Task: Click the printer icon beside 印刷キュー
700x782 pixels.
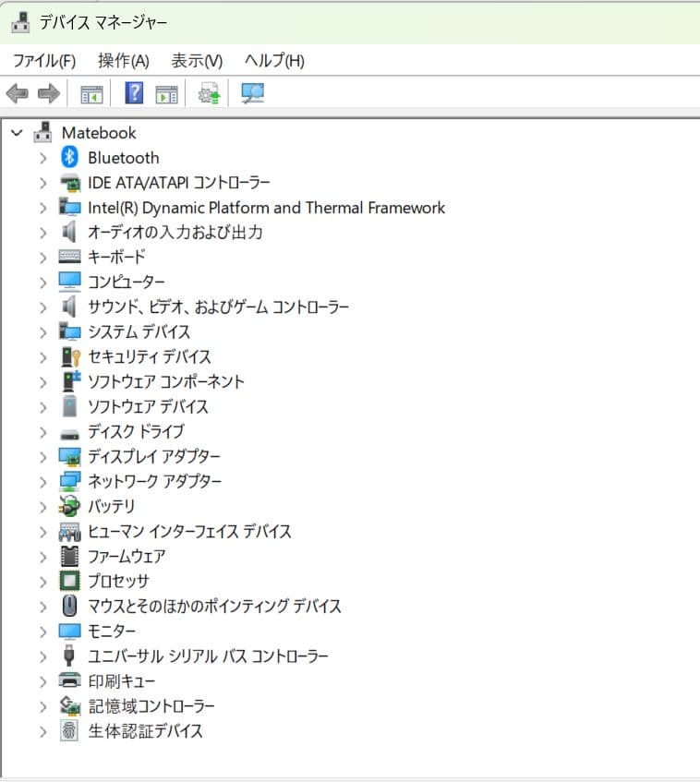Action: pos(69,680)
